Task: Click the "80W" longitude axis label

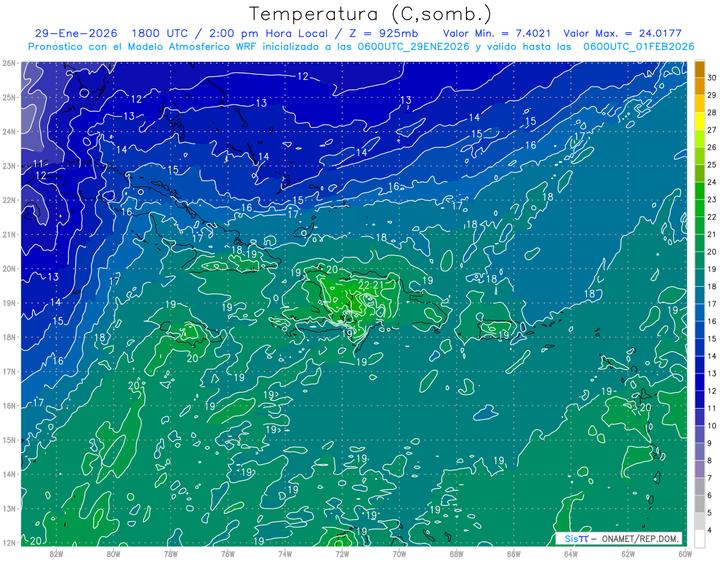Action: point(113,553)
